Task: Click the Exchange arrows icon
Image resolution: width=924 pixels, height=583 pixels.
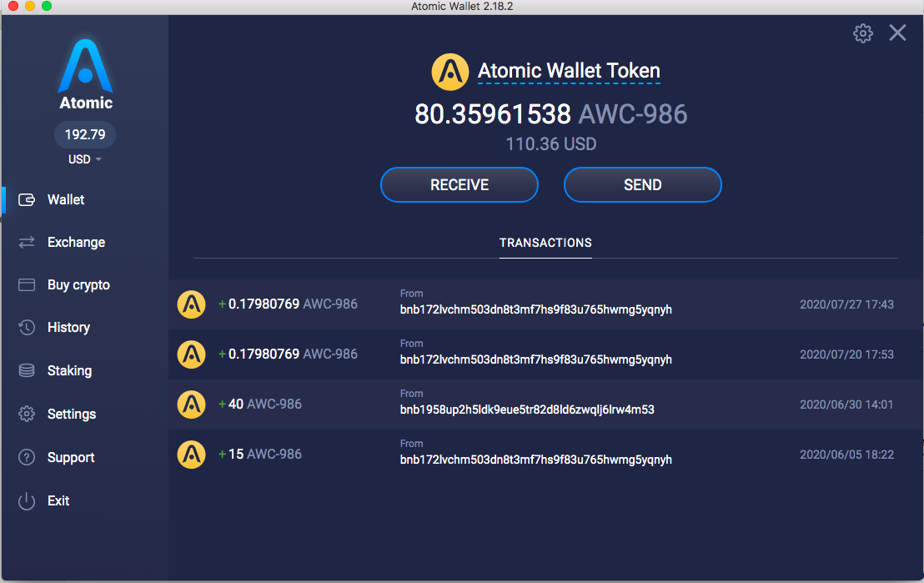Action: [27, 242]
